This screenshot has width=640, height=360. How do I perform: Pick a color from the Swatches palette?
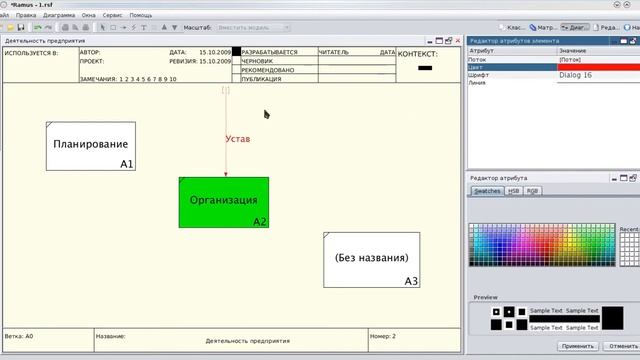[x=542, y=245]
